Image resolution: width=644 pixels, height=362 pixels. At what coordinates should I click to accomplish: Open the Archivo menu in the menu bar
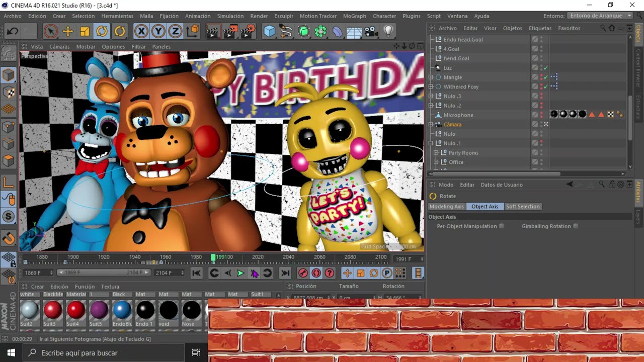click(13, 16)
